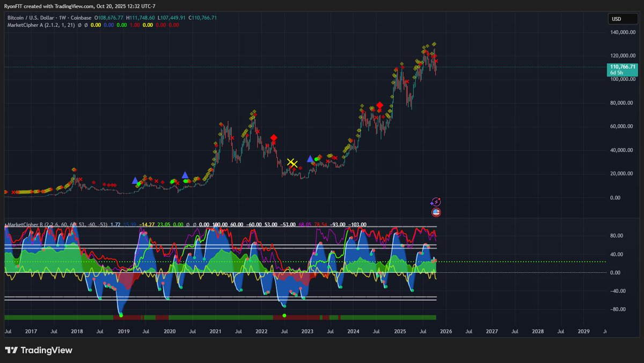Click the US flag economic event icon

tap(436, 212)
